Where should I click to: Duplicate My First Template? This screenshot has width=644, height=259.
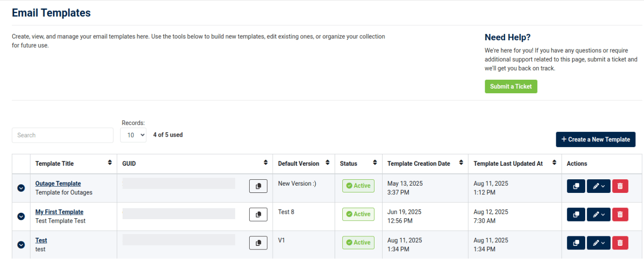point(576,215)
